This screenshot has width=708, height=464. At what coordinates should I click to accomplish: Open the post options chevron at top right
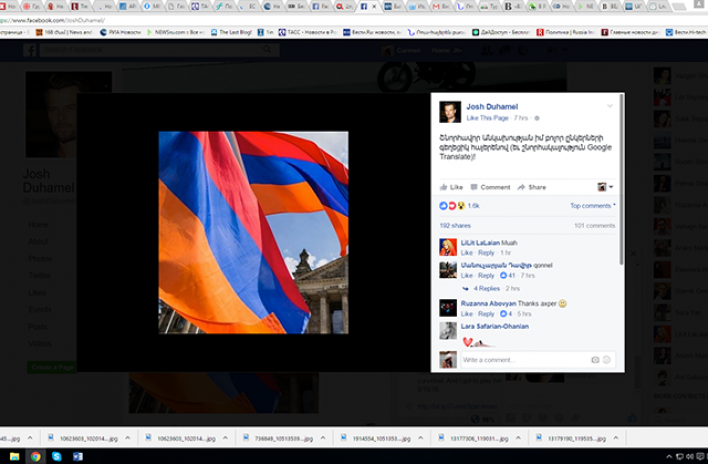(610, 105)
